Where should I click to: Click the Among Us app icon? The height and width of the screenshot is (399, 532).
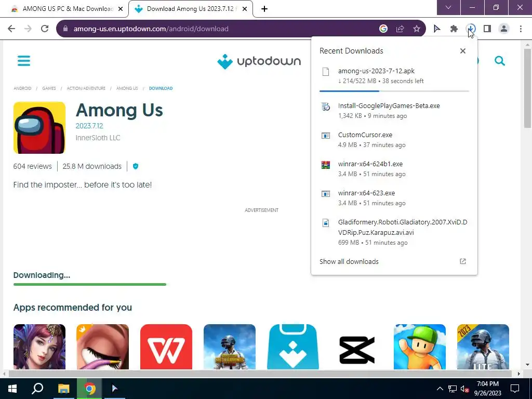click(x=39, y=128)
